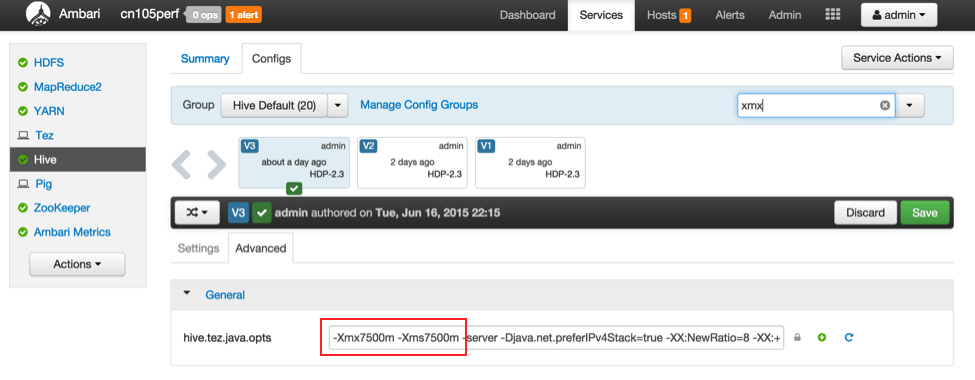Save the configuration changes

(x=925, y=213)
